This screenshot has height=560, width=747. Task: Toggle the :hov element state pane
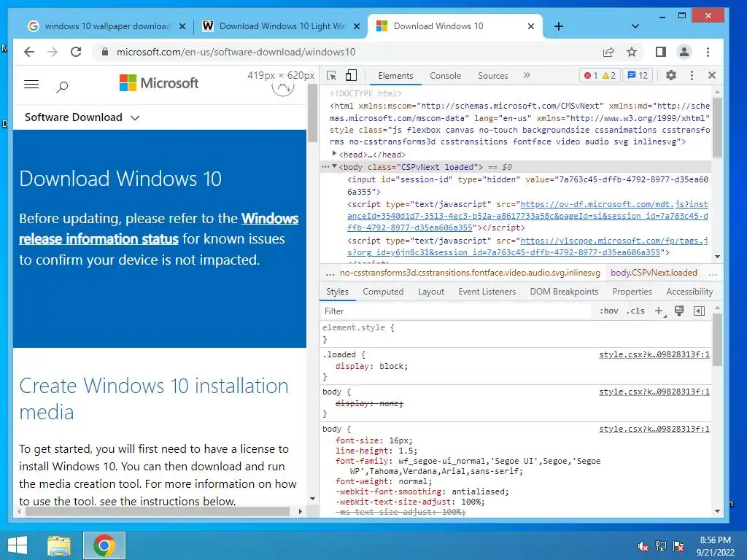[x=608, y=311]
